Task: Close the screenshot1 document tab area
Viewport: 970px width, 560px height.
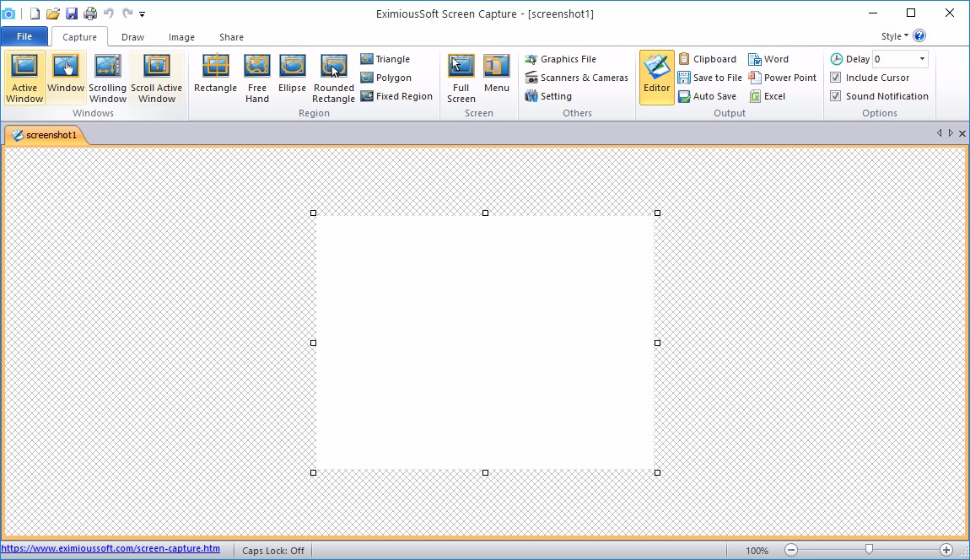Action: pos(962,133)
